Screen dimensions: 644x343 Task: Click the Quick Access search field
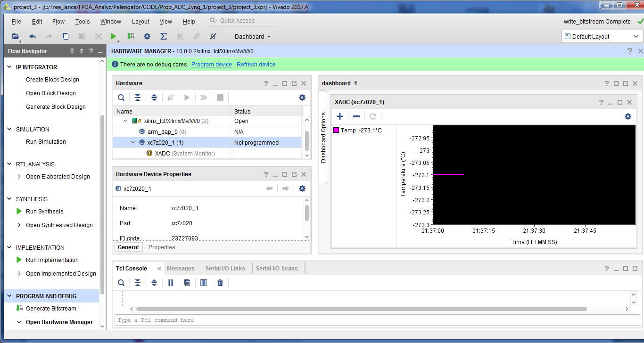[x=241, y=21]
